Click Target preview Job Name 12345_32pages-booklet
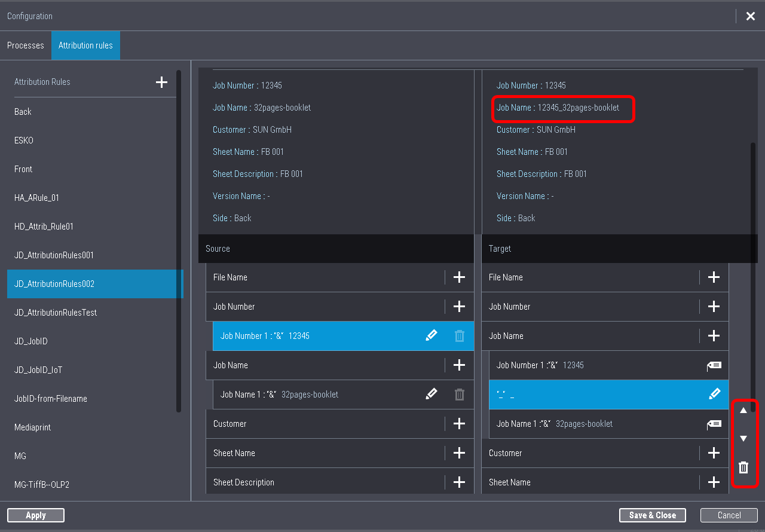Viewport: 765px width, 532px height. (558, 108)
